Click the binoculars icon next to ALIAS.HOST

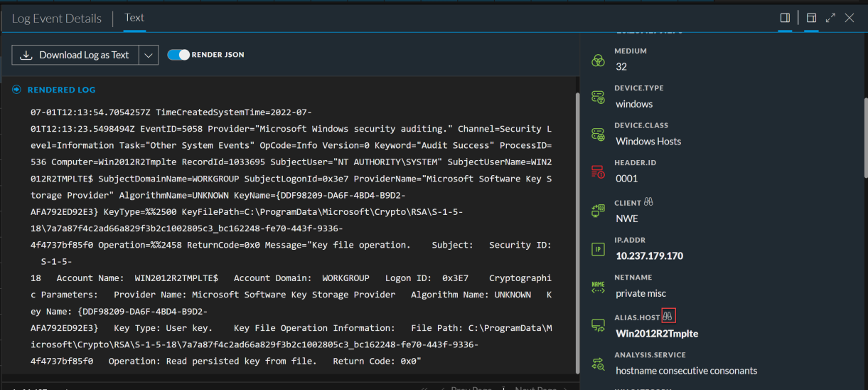coord(668,316)
